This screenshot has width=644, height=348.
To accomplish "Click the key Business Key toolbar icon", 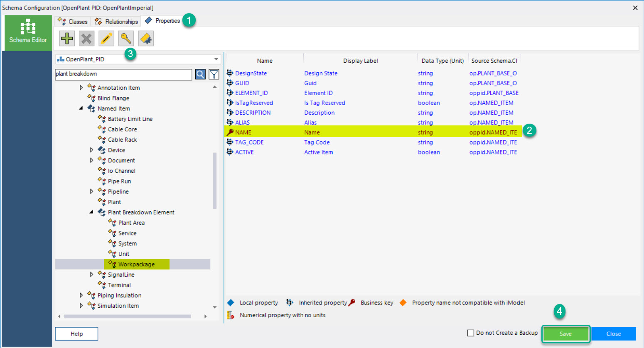I will 126,39.
